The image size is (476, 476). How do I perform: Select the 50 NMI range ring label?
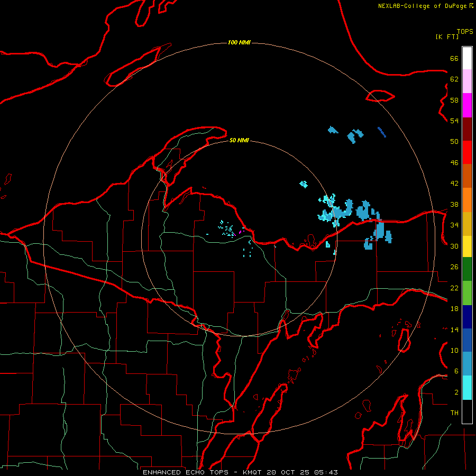click(239, 140)
